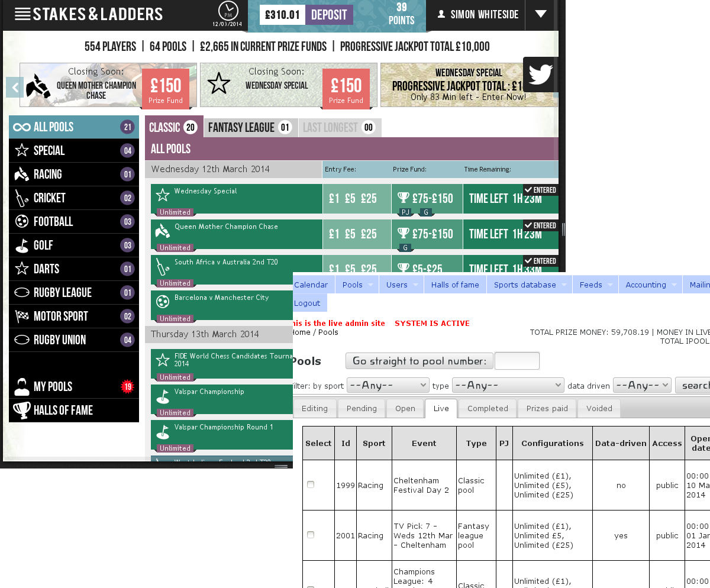Switch to the Fantasy League tab
Image resolution: width=710 pixels, height=588 pixels.
(x=251, y=127)
